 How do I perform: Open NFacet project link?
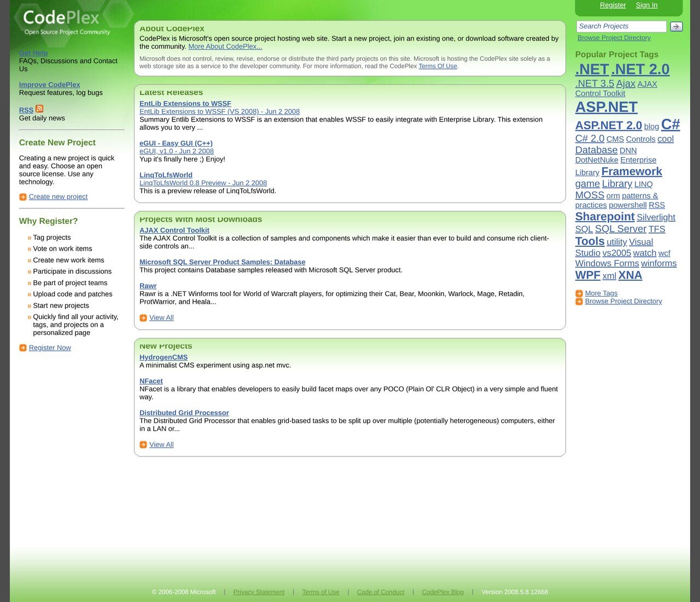coord(151,381)
